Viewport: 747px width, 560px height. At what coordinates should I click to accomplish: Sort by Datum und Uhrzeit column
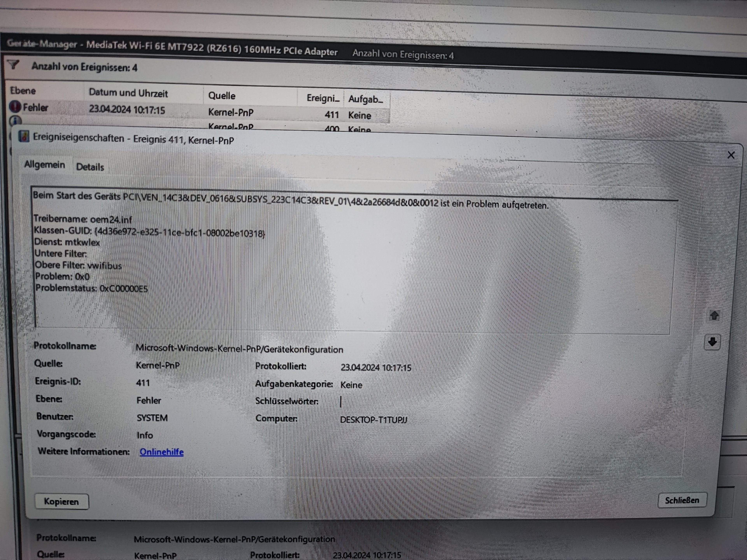(128, 93)
